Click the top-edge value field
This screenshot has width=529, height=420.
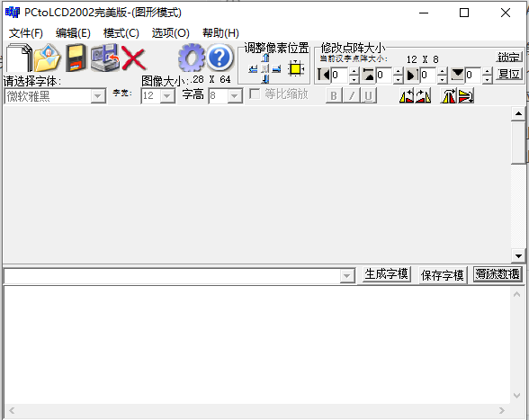pyautogui.click(x=384, y=75)
